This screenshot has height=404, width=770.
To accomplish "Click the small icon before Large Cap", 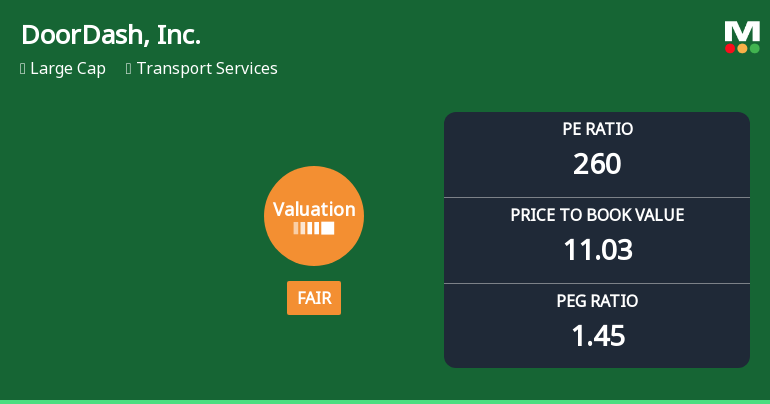I will click(23, 69).
